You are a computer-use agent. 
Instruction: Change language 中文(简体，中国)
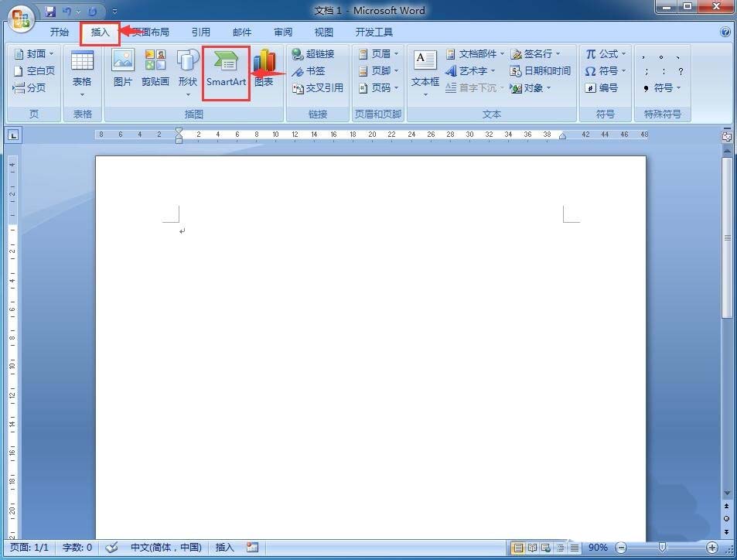[x=166, y=548]
